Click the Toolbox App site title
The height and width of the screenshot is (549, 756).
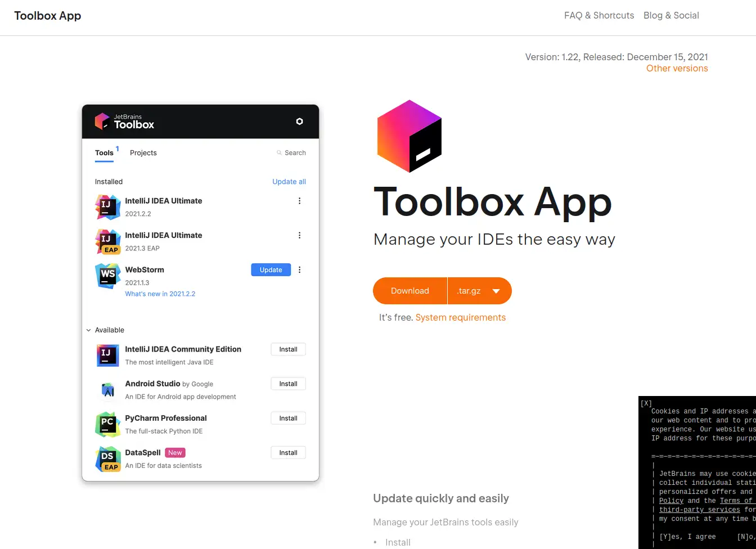(48, 16)
